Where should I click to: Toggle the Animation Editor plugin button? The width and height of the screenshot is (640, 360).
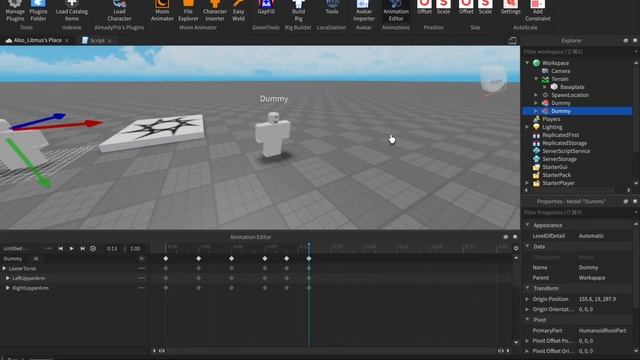[x=396, y=11]
